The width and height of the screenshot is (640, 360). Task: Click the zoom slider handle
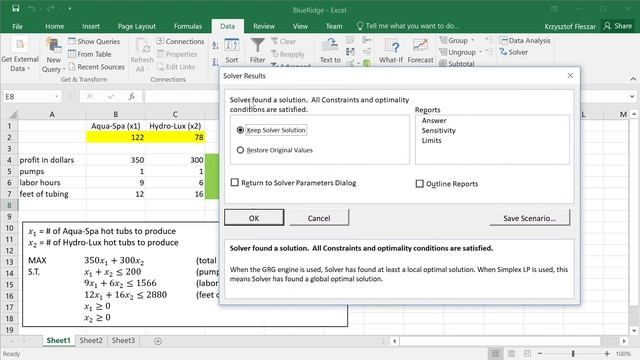coord(573,353)
